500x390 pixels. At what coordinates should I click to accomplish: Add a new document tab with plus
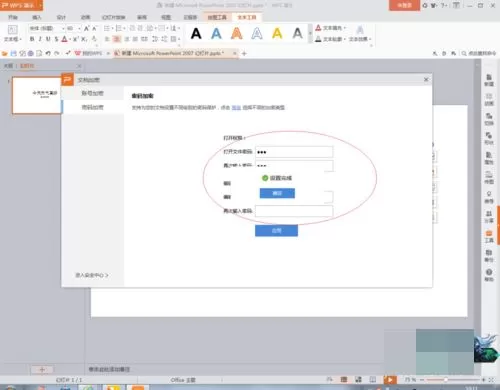pos(244,53)
